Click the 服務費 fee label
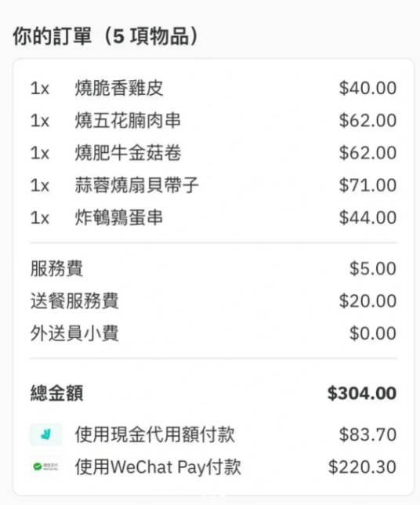This screenshot has width=420, height=505. pos(56,269)
